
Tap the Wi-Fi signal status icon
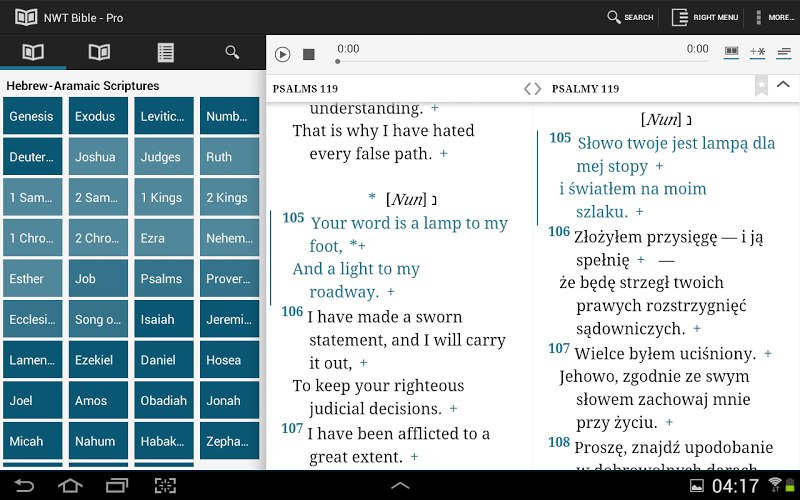774,485
